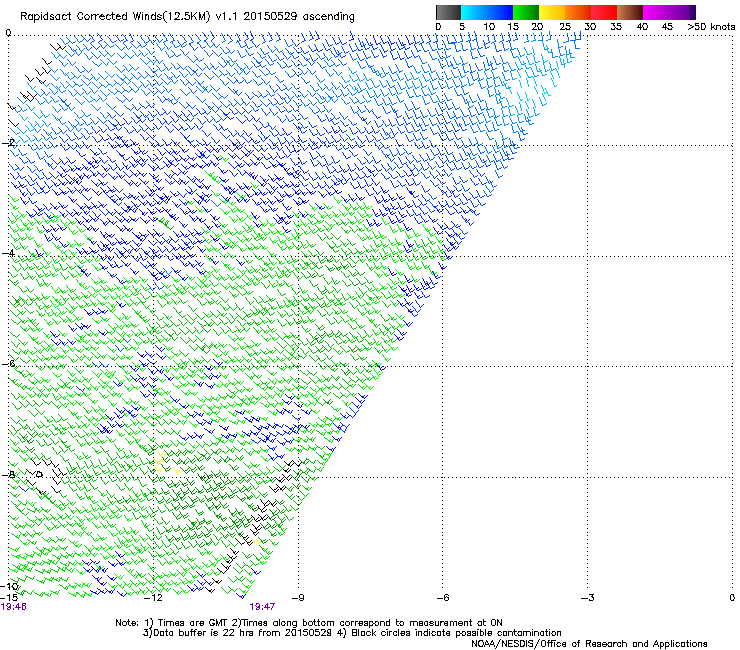Click the legend value "20"
This screenshot has width=740, height=650.
click(x=537, y=27)
